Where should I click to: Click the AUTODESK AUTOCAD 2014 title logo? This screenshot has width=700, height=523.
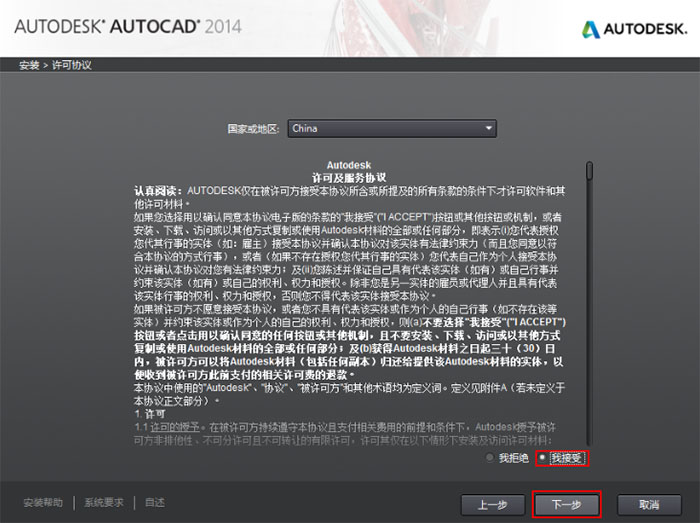click(x=128, y=26)
